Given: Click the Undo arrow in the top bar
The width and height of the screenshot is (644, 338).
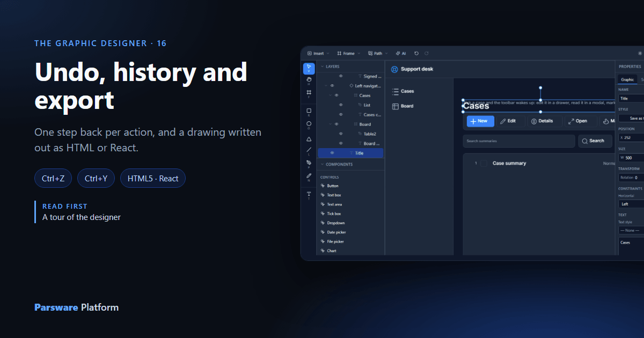Looking at the screenshot, I should coord(416,54).
